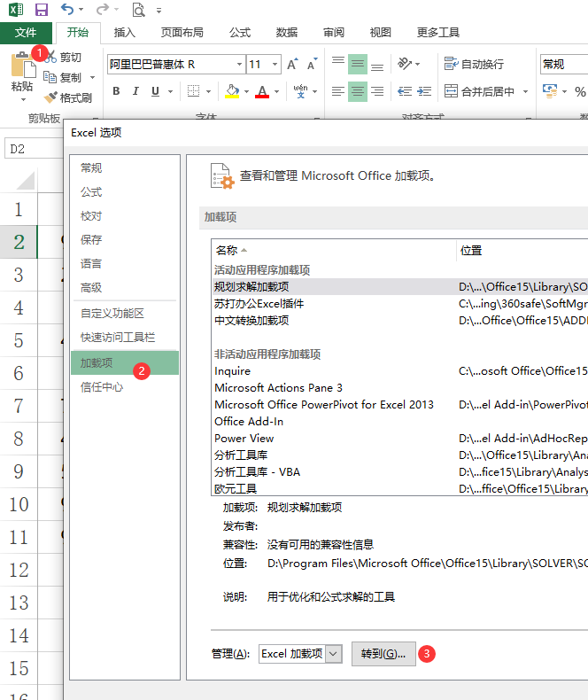Click the Cut (剪切) button

point(63,57)
